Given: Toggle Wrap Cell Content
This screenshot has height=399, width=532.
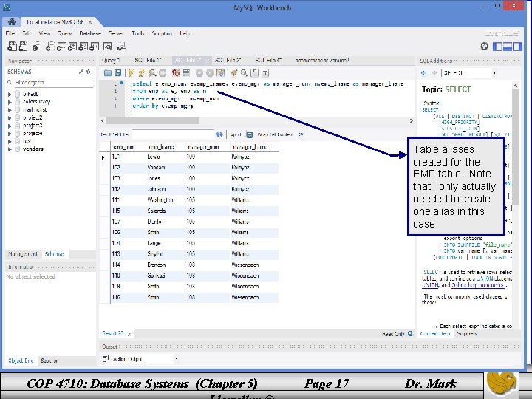Looking at the screenshot, I should [x=301, y=134].
